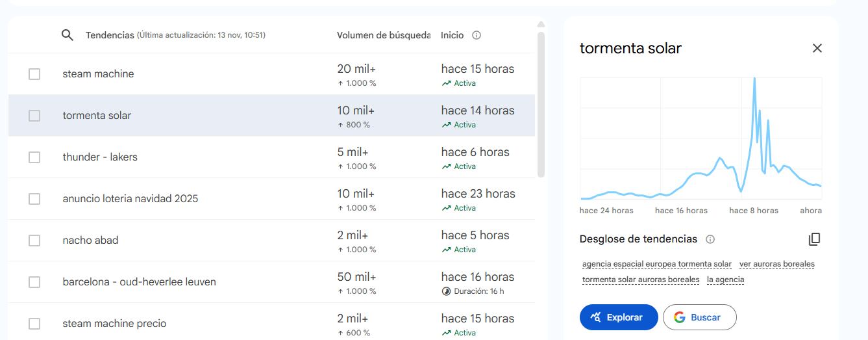Click the 50 mil+ search volume value

click(x=356, y=277)
